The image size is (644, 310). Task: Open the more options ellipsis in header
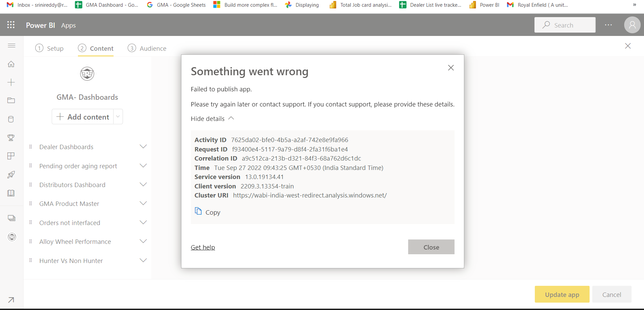(608, 25)
